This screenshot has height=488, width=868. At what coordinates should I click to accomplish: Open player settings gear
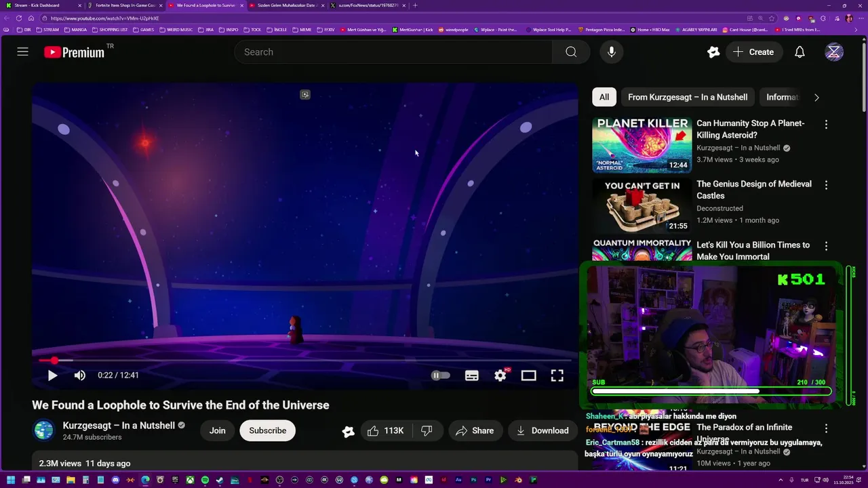(x=500, y=375)
